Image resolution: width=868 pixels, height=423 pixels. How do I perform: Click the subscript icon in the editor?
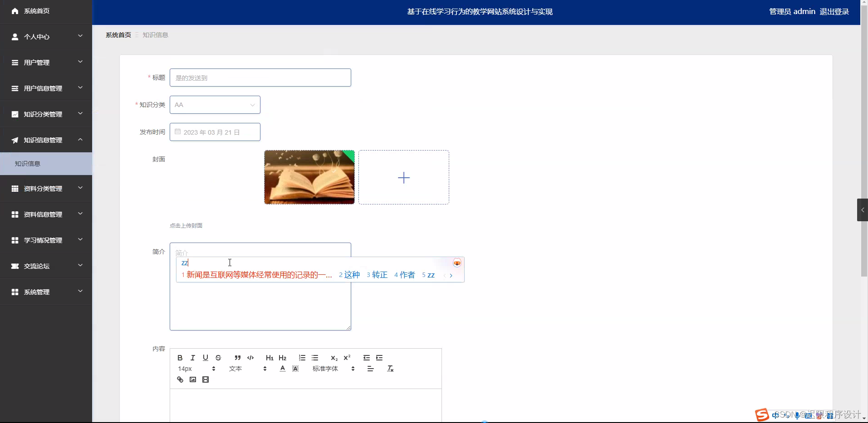coord(334,358)
